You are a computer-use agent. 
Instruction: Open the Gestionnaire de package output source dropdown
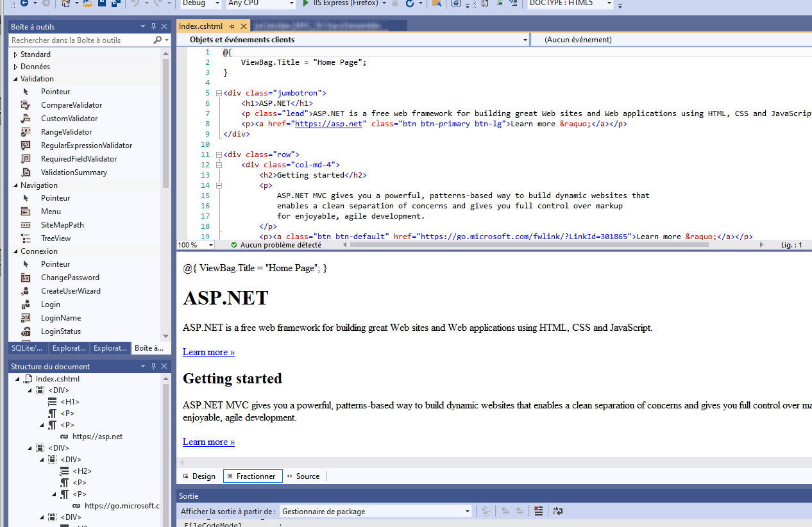click(x=467, y=512)
